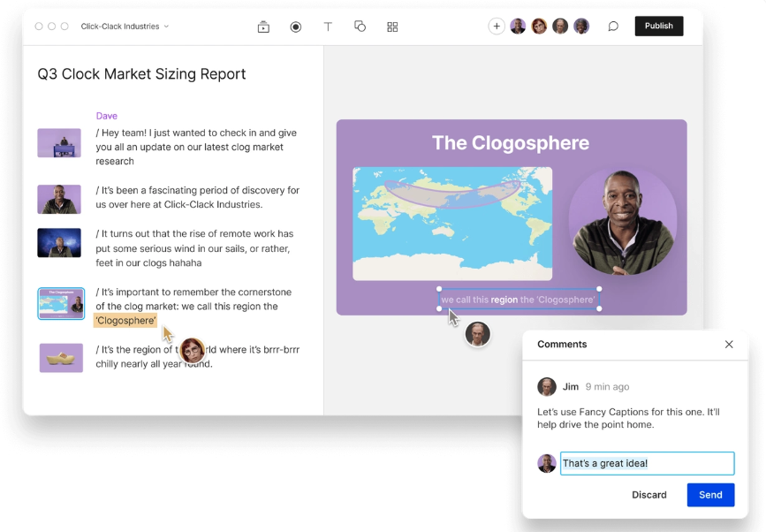Close the Comments panel
This screenshot has height=532, width=766.
click(729, 345)
